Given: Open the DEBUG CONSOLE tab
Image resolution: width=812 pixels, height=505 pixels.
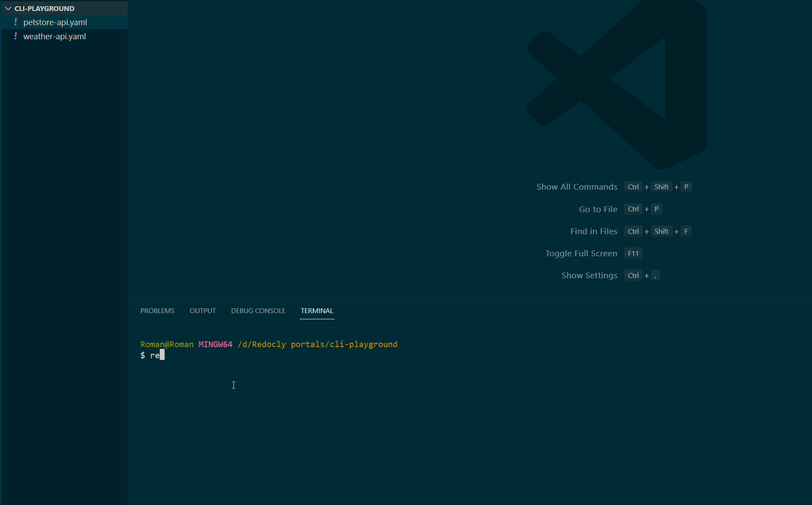Looking at the screenshot, I should [x=258, y=310].
